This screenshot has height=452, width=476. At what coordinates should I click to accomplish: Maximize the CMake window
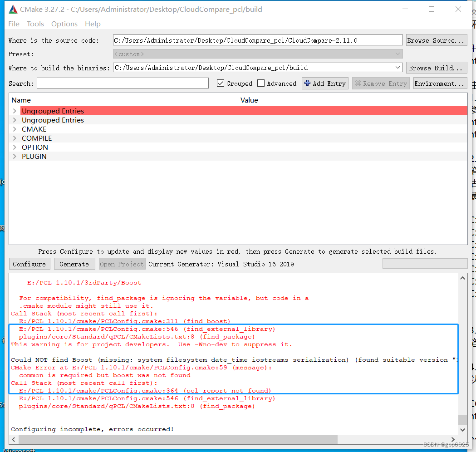coord(432,9)
